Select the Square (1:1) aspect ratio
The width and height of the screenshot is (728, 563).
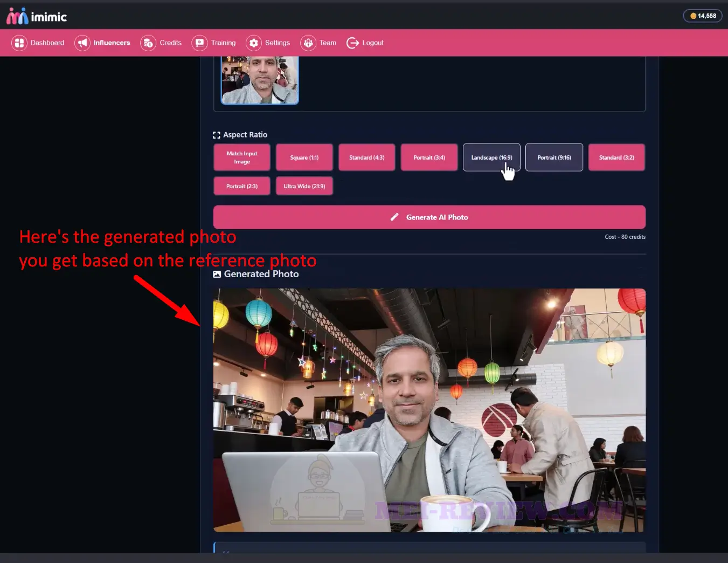304,157
